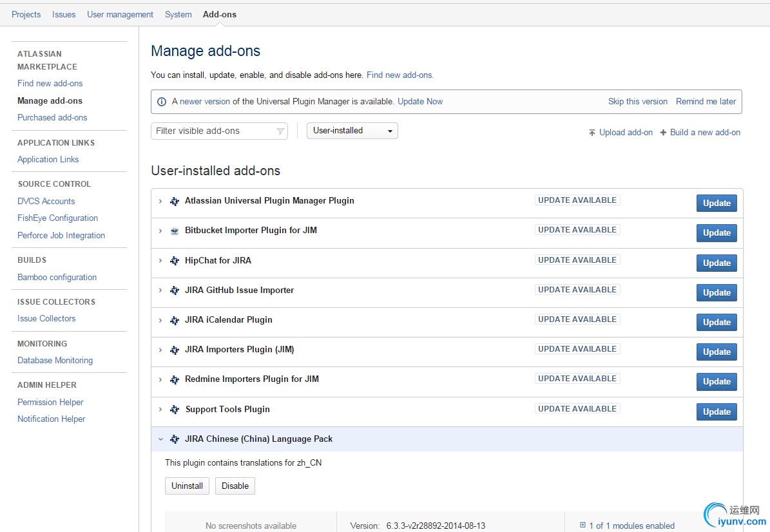Click the JIRA Chinese Language Pack icon
This screenshot has height=532, width=770.
[175, 439]
